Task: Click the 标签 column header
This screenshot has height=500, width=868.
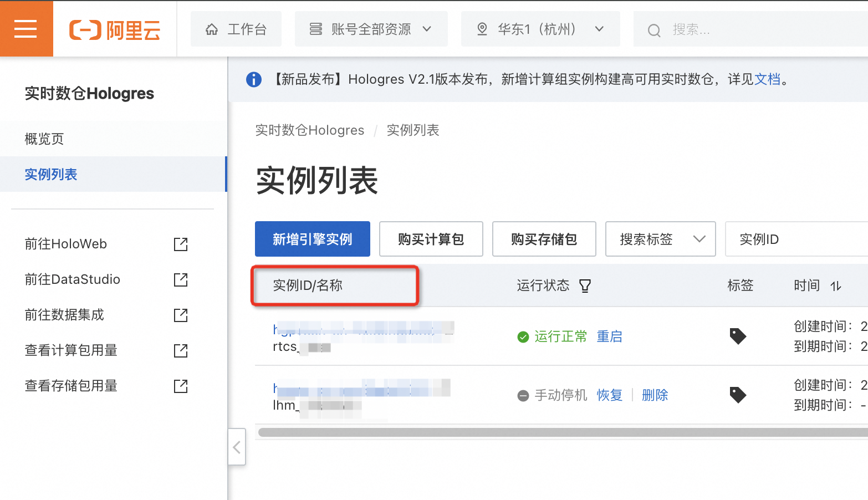Action: (741, 285)
